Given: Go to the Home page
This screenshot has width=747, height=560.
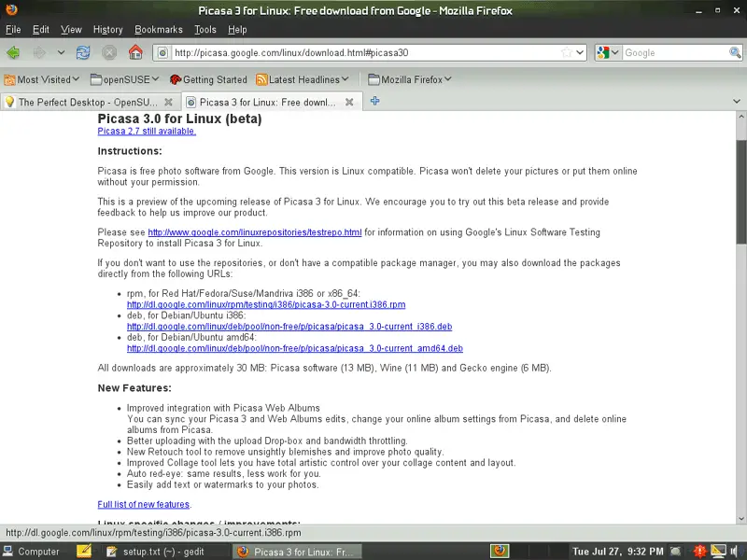Looking at the screenshot, I should point(135,52).
